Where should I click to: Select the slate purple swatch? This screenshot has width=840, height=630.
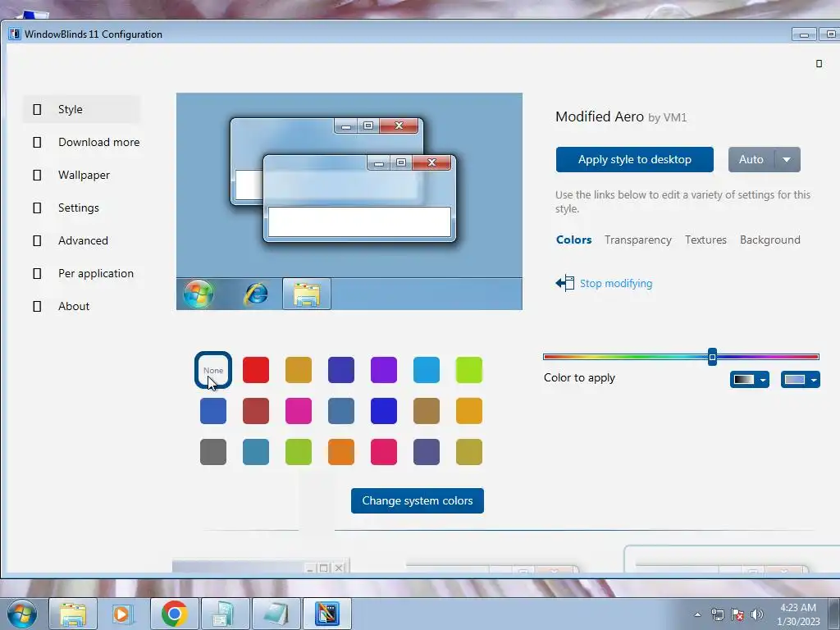coord(427,452)
